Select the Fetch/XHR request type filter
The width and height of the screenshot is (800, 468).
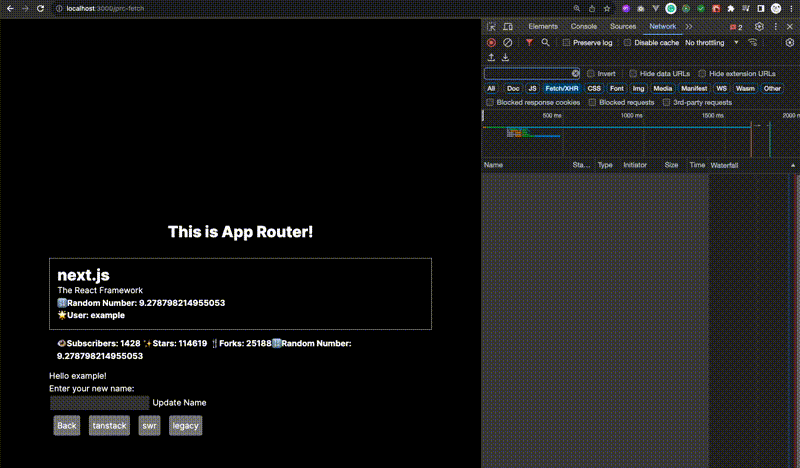coord(562,88)
